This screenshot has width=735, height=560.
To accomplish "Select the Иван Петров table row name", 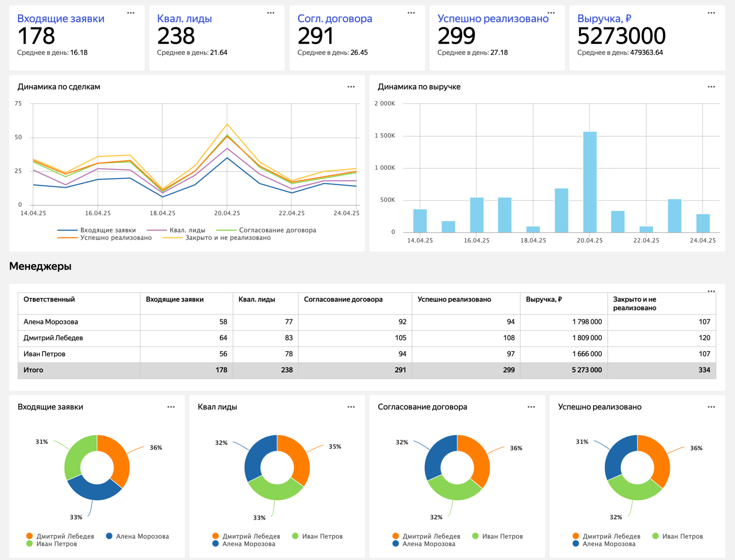I will point(44,354).
